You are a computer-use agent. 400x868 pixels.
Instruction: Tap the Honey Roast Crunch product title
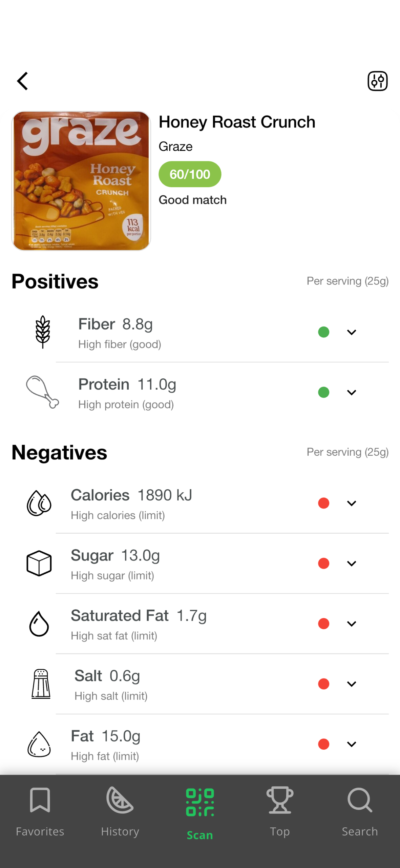237,122
